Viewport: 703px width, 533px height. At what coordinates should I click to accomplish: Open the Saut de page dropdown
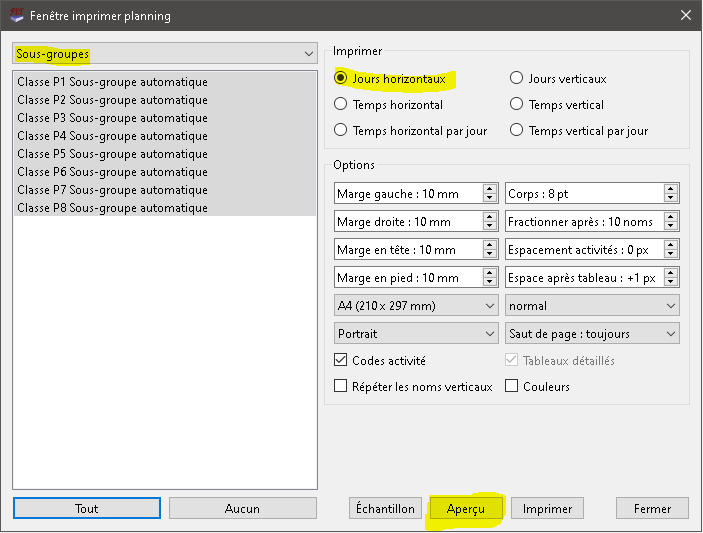tap(592, 333)
